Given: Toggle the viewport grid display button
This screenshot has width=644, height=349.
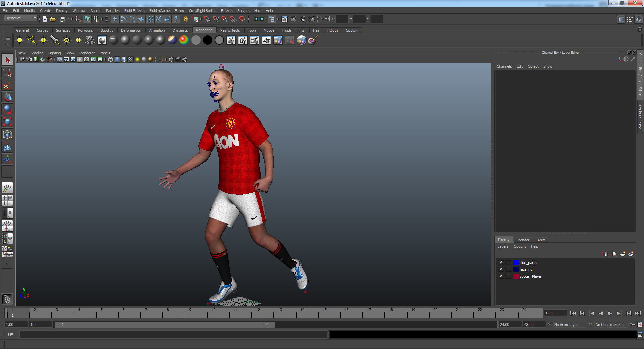Looking at the screenshot, I should click(60, 59).
